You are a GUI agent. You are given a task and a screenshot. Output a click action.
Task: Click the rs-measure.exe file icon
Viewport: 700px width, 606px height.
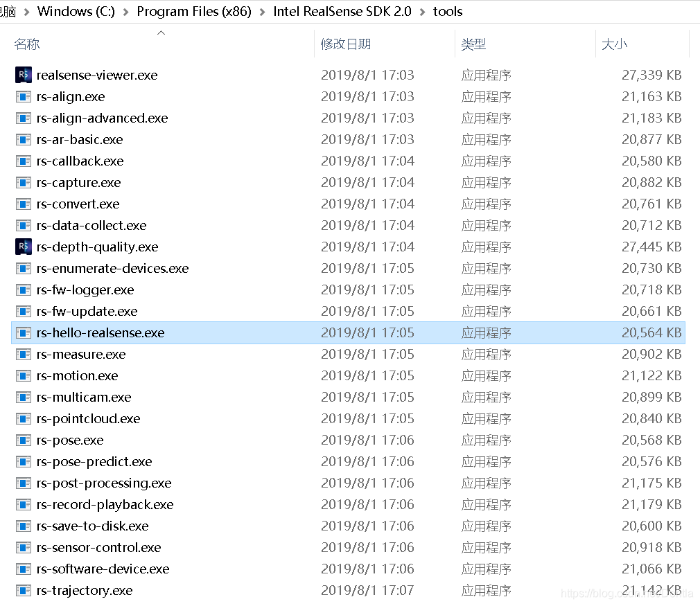[23, 354]
